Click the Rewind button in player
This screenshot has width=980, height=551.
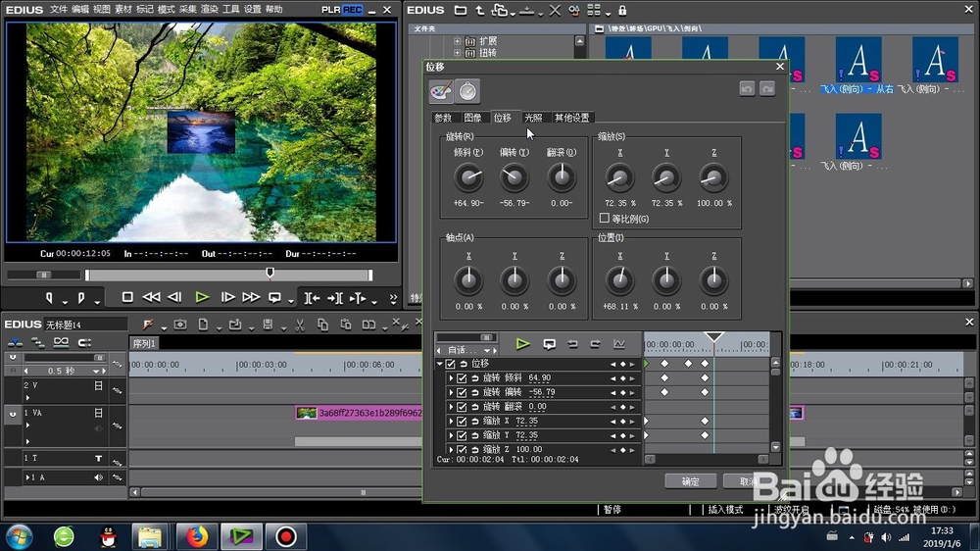tap(151, 298)
